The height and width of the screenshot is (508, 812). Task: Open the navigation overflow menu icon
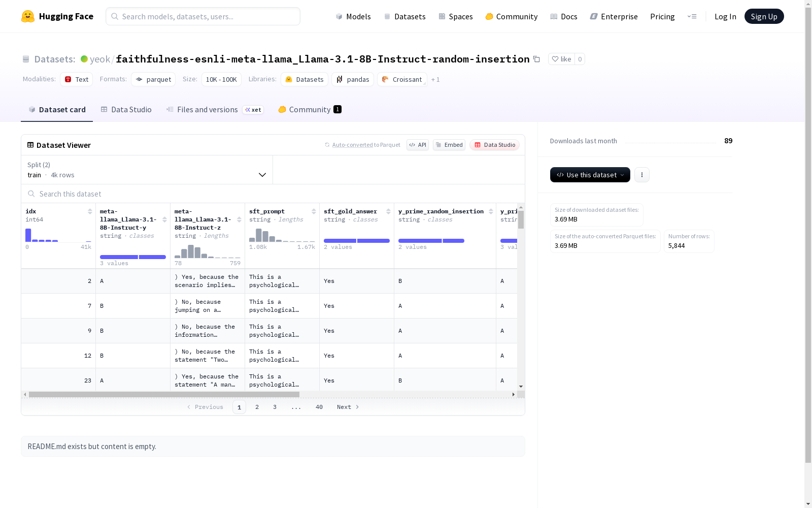[x=692, y=16]
